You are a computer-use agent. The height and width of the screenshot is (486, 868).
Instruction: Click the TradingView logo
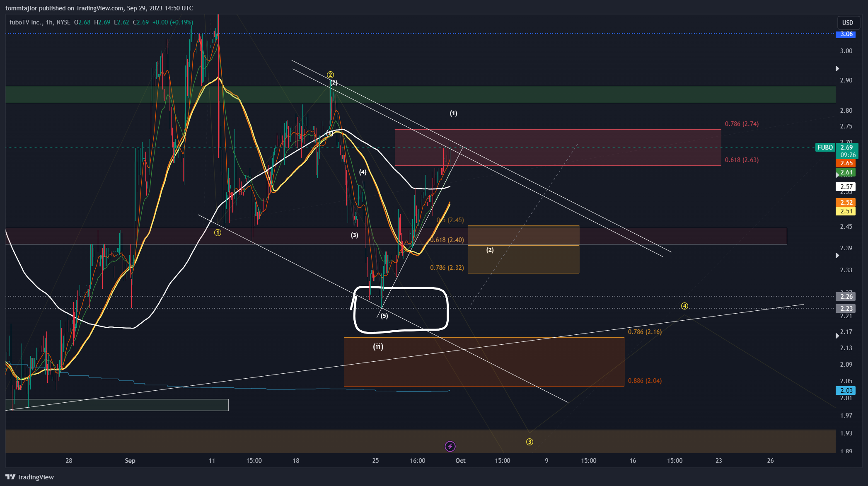(30, 477)
